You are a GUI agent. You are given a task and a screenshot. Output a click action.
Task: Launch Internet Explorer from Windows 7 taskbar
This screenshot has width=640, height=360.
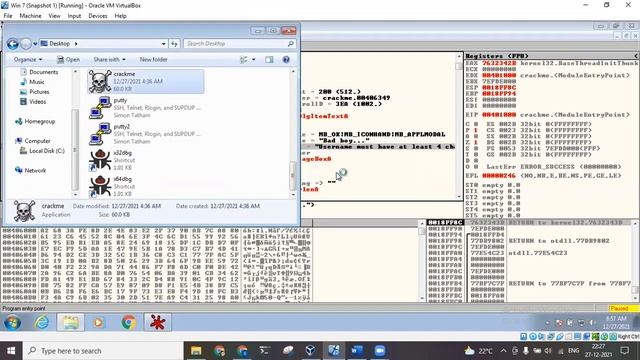[42, 322]
